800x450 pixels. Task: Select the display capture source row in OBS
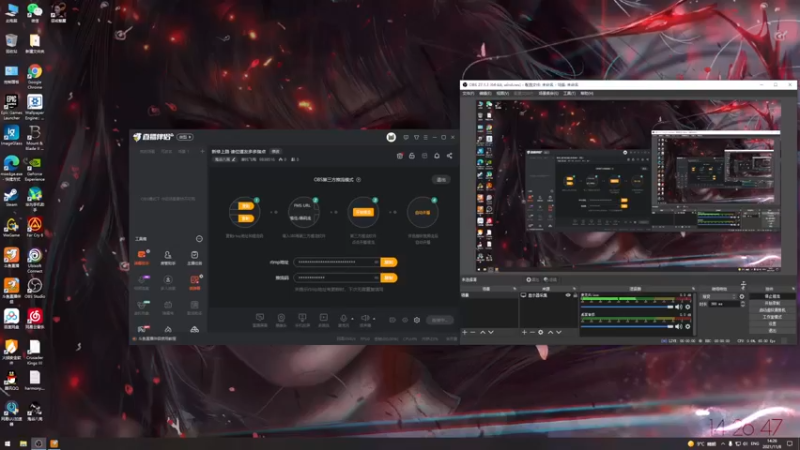click(x=548, y=295)
